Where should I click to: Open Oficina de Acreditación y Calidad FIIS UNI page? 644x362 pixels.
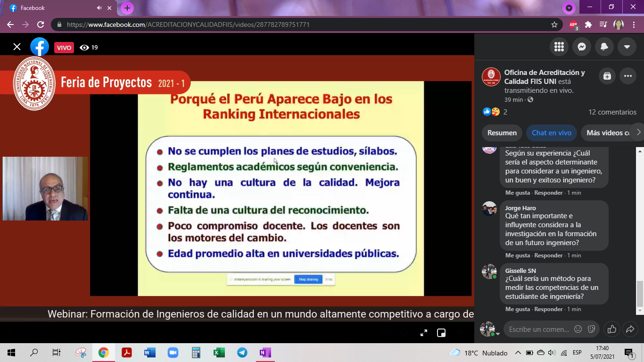click(x=545, y=77)
